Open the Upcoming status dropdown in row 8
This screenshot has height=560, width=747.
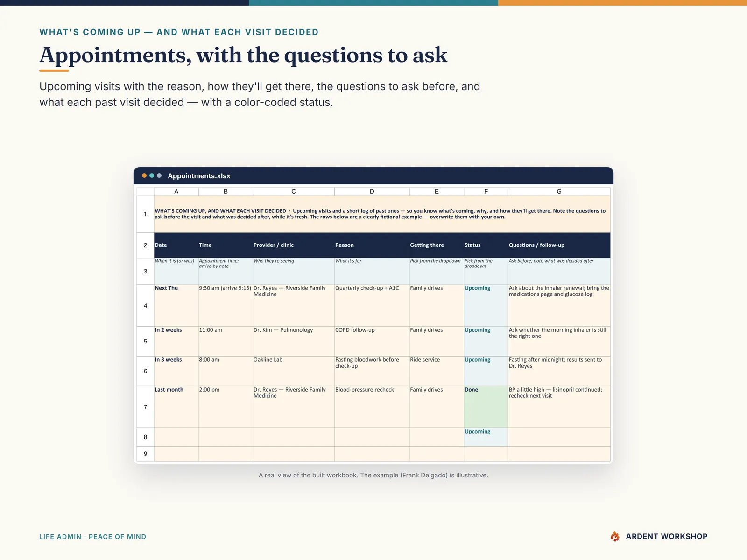tap(486, 437)
